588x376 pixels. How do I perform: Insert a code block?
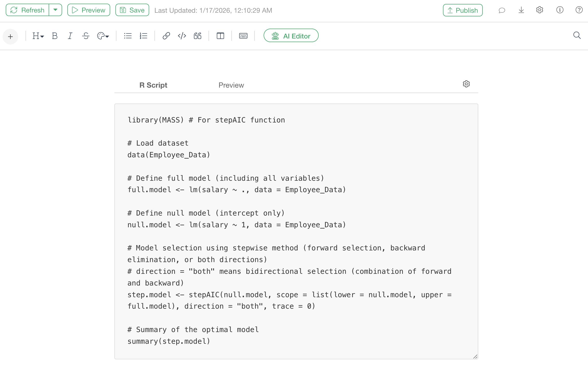point(182,36)
